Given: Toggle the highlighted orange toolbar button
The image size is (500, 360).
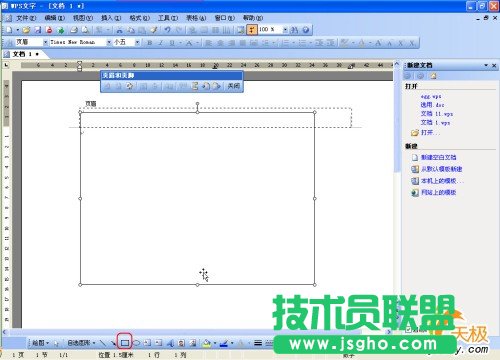Looking at the screenshot, I should click(252, 30).
